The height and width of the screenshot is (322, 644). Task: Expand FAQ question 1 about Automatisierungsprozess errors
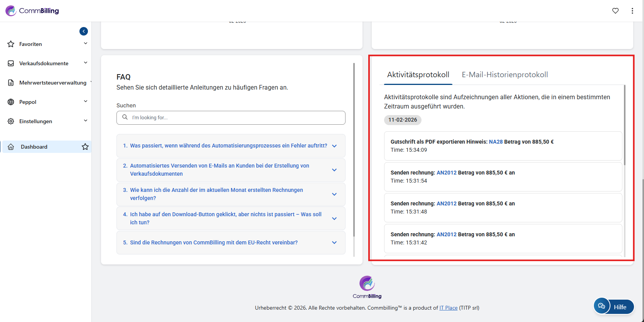[334, 146]
